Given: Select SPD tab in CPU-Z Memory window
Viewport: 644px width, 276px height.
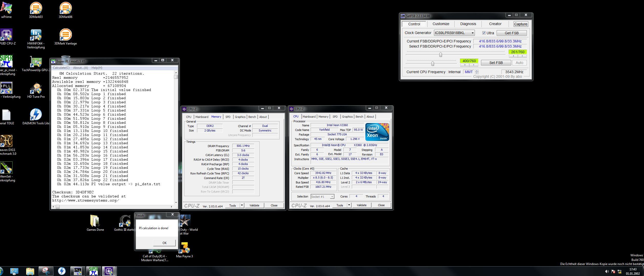Looking at the screenshot, I should pyautogui.click(x=228, y=117).
